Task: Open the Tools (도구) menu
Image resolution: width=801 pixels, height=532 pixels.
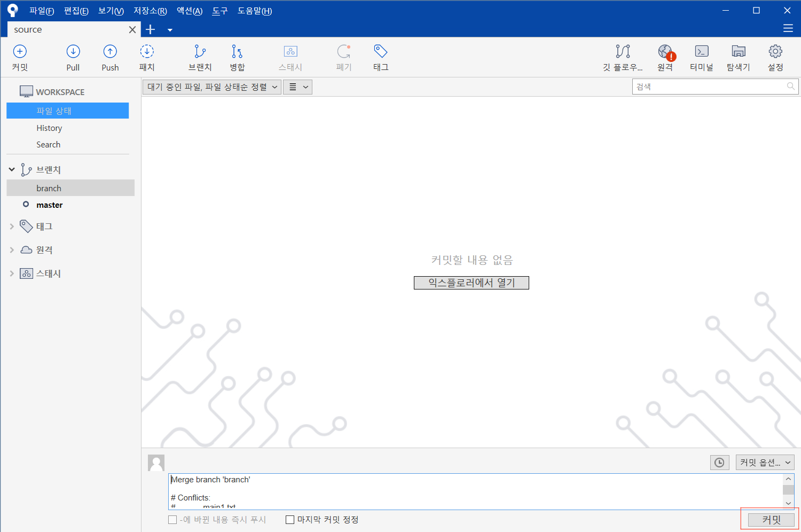Action: pyautogui.click(x=220, y=11)
